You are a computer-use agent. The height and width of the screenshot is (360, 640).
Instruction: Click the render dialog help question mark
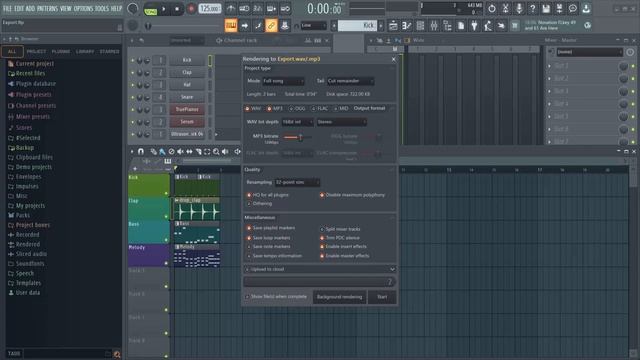pos(390,282)
